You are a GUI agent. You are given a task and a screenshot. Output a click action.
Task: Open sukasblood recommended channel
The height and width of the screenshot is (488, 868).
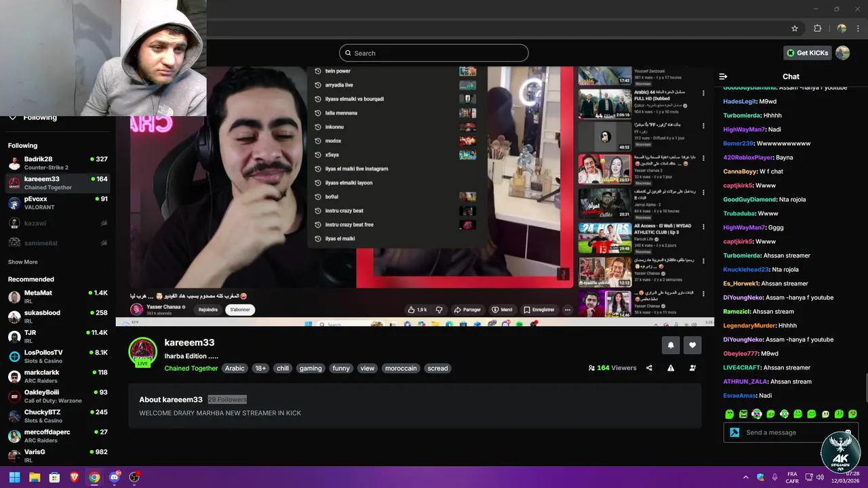tap(58, 317)
